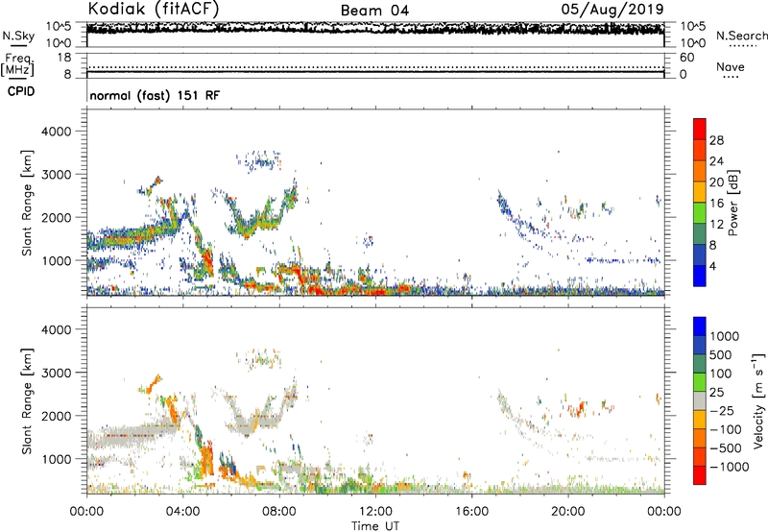Pick the light green power colorbar segment
Viewport: 768px width, 532px height.
[x=700, y=212]
